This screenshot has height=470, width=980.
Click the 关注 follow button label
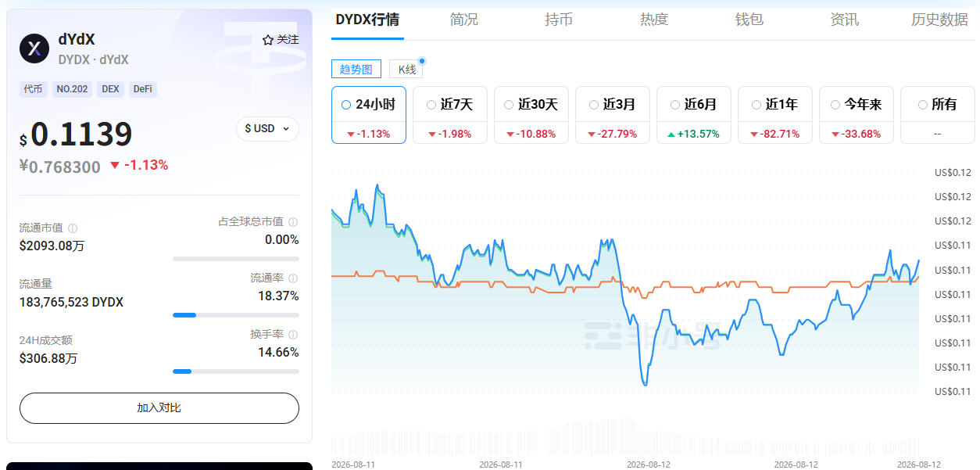pyautogui.click(x=288, y=40)
